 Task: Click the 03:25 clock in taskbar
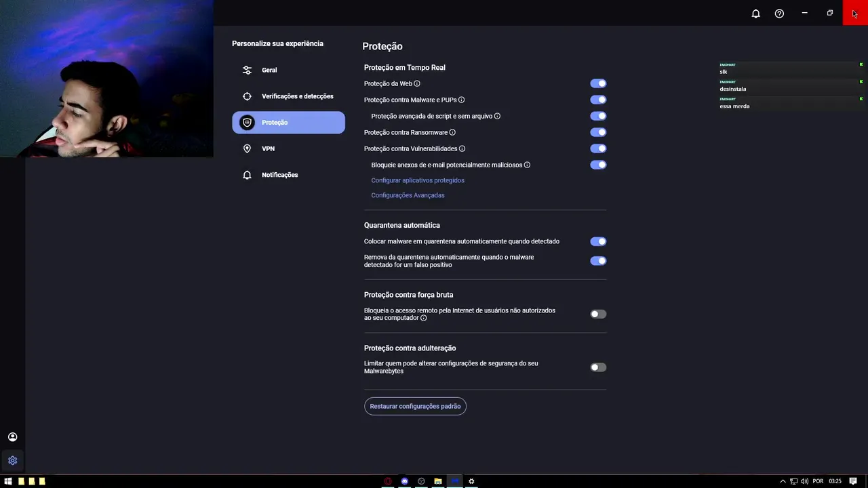tap(835, 481)
